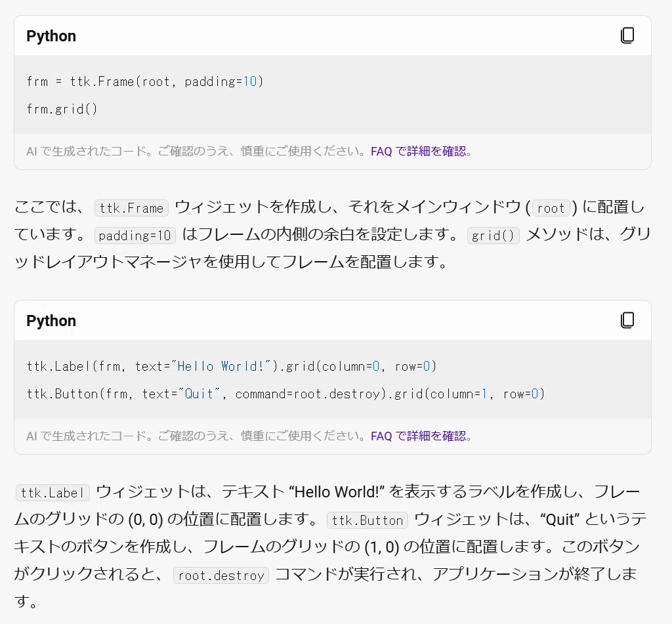Click AI-generated code disclaimer under first block
The width and height of the screenshot is (672, 624).
(x=196, y=152)
